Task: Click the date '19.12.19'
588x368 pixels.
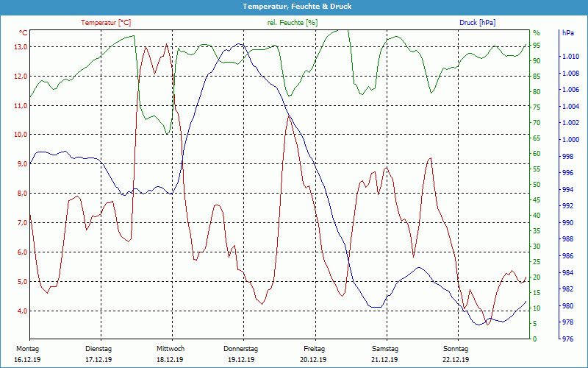Action: point(241,360)
